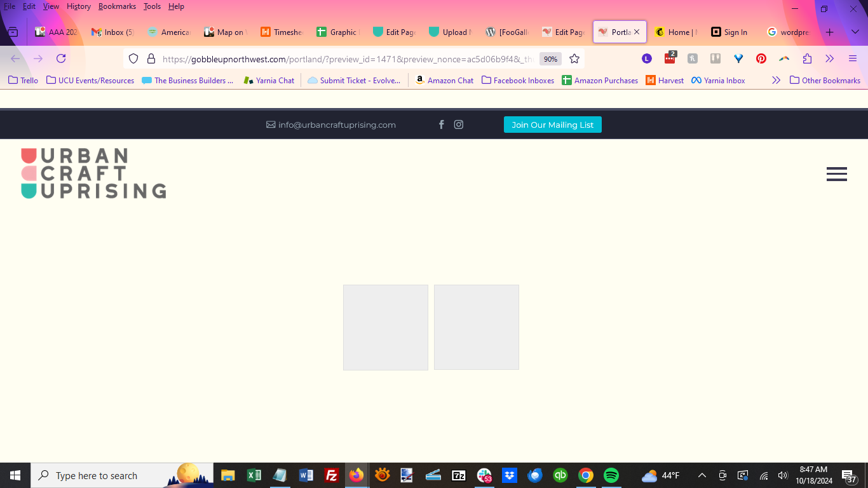The image size is (868, 488).
Task: Click the info@urbancraftuprising.com email link
Action: 331,125
